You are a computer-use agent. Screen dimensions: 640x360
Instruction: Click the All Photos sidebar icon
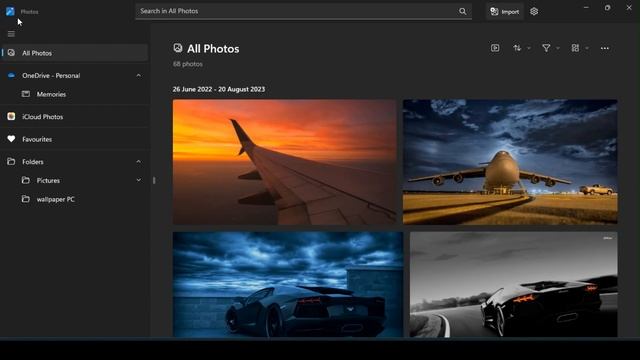point(11,53)
